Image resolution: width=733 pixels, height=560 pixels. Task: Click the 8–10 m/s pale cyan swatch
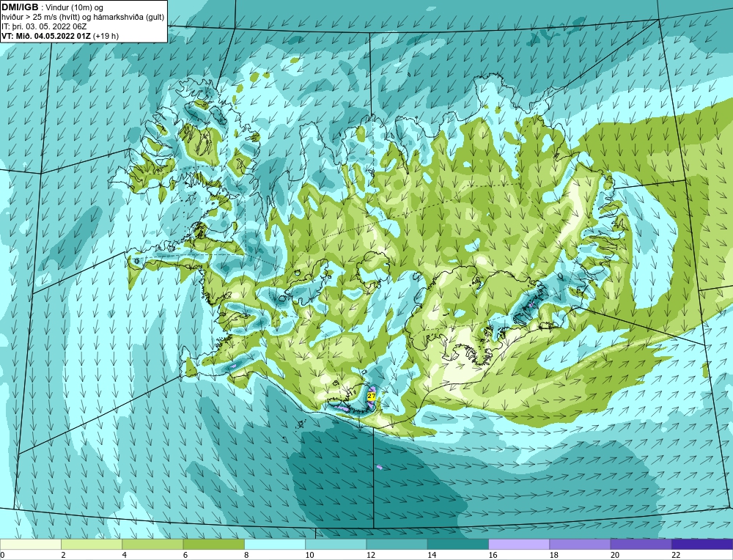(275, 544)
